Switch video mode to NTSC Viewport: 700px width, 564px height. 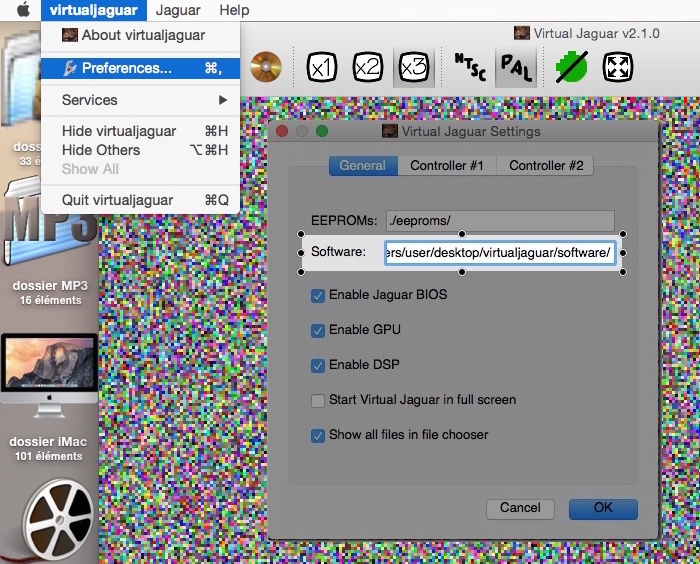(x=469, y=67)
